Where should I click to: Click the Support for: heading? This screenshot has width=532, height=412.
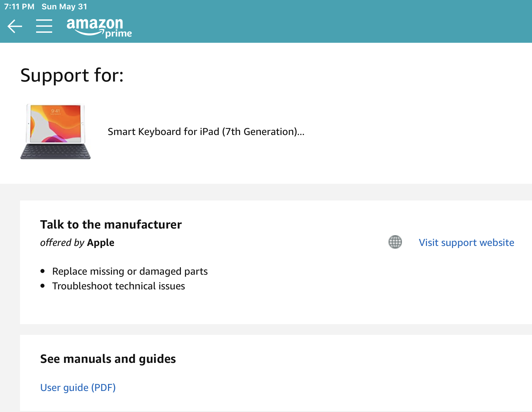coord(72,75)
